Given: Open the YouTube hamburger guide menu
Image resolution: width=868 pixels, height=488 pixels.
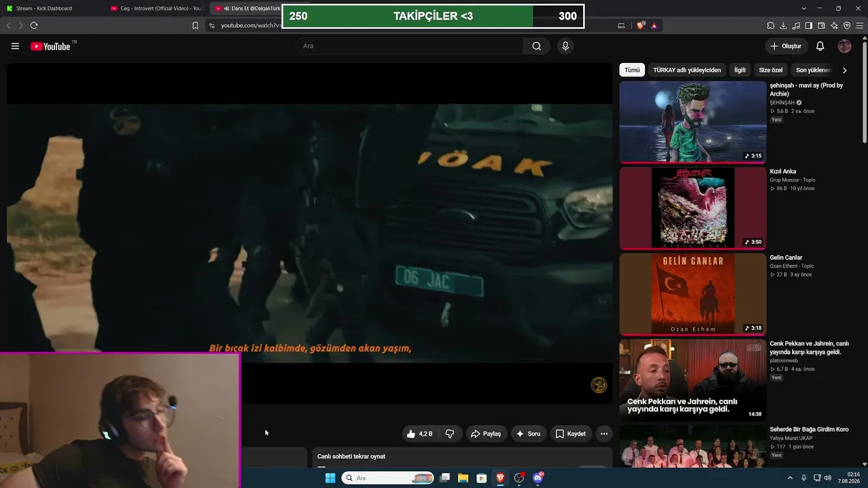Looking at the screenshot, I should (x=15, y=46).
